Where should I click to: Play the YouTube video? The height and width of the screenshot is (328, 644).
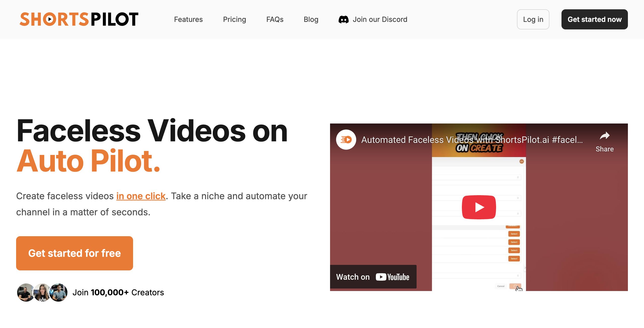[x=479, y=207]
